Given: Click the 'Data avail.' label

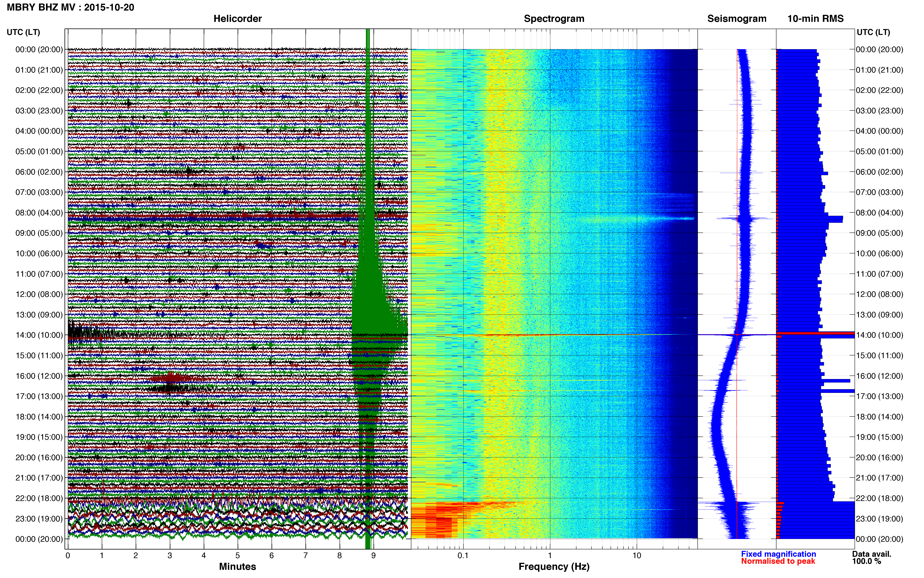Looking at the screenshot, I should 872,554.
